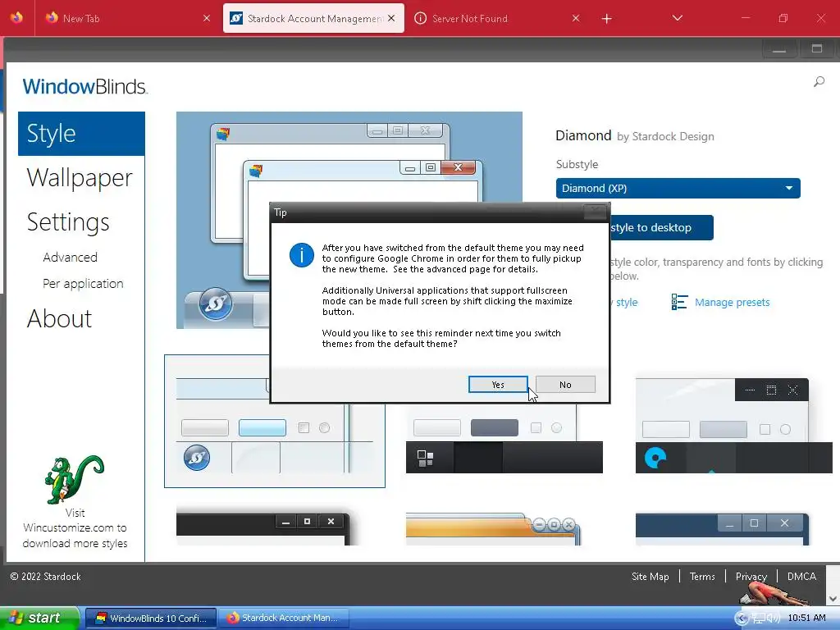Switch to Stardock Account Man taskbar item
The width and height of the screenshot is (840, 630).
[x=283, y=619]
